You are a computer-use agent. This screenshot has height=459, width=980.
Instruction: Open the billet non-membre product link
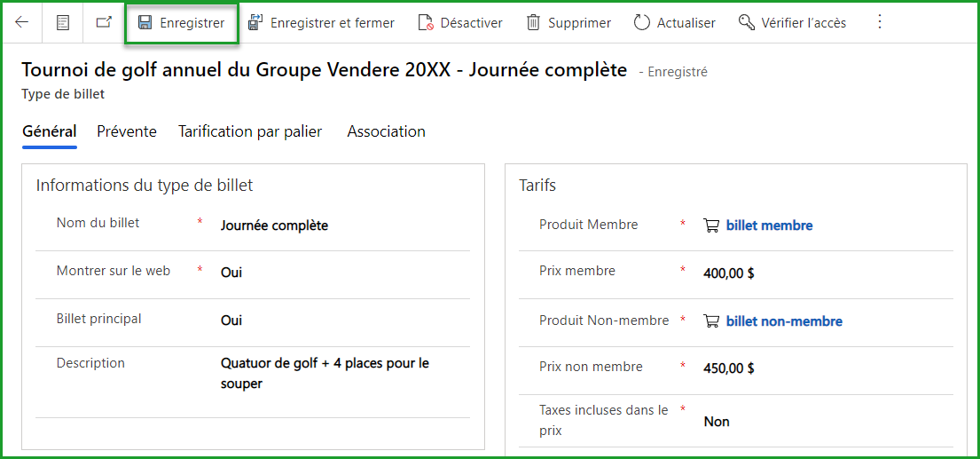click(x=784, y=321)
